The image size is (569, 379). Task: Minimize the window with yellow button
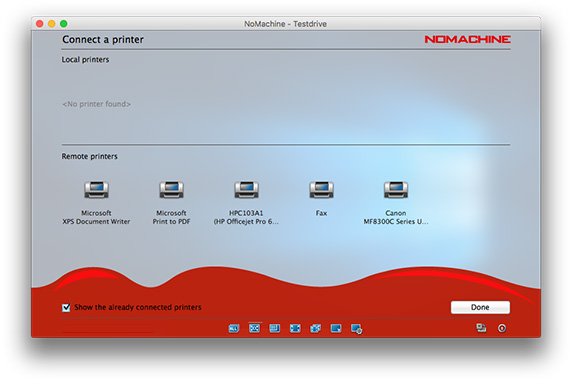(x=52, y=24)
